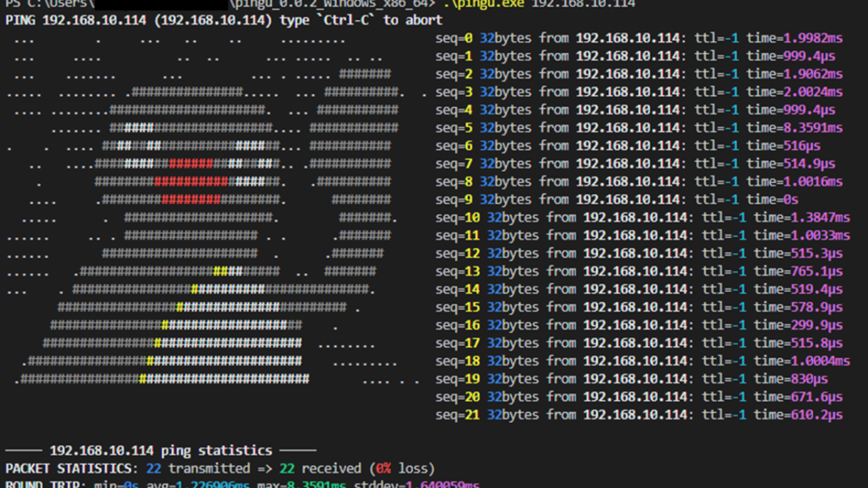Click the time=299.9µs value on seq=16
Viewport: 868px width, 488px height.
point(797,325)
